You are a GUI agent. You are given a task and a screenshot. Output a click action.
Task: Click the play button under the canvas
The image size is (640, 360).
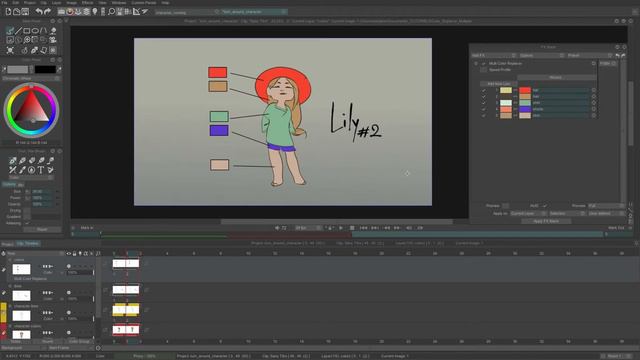pyautogui.click(x=341, y=228)
